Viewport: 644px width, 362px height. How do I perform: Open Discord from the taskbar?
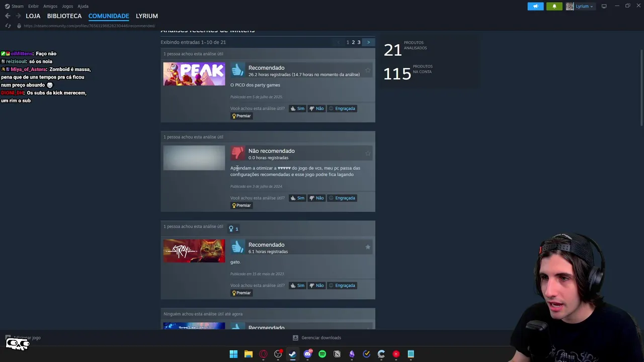click(307, 354)
